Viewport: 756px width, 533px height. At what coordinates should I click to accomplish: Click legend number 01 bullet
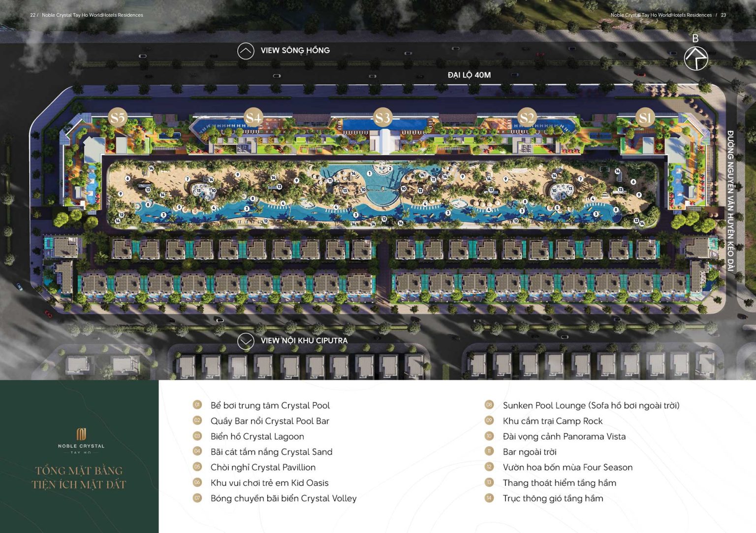click(x=197, y=405)
